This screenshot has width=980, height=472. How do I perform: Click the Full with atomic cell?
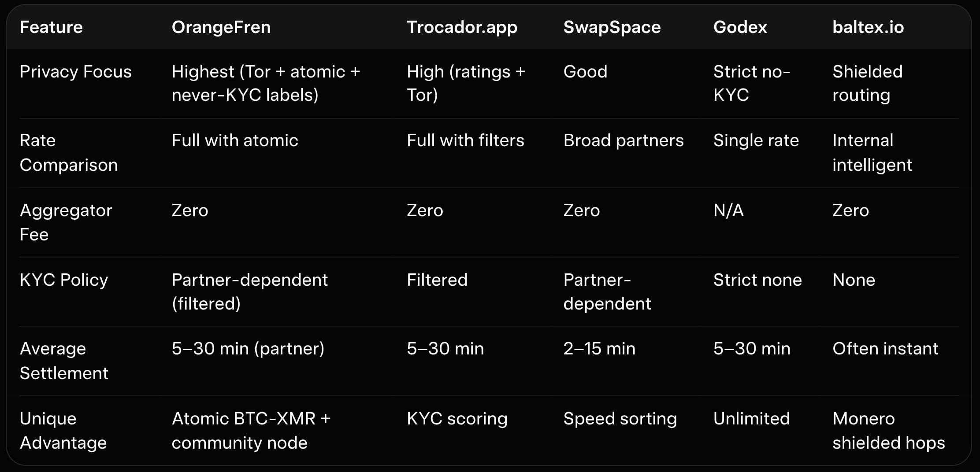[235, 140]
